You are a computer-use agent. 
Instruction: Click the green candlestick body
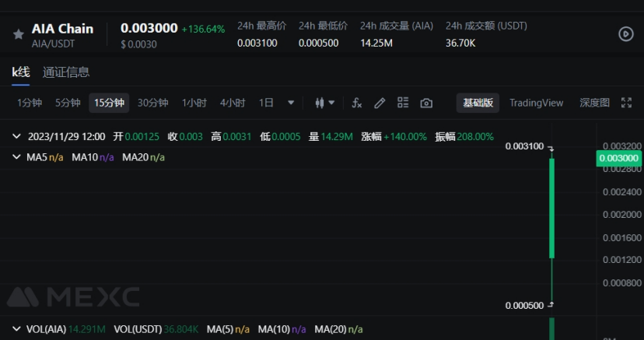(551, 209)
